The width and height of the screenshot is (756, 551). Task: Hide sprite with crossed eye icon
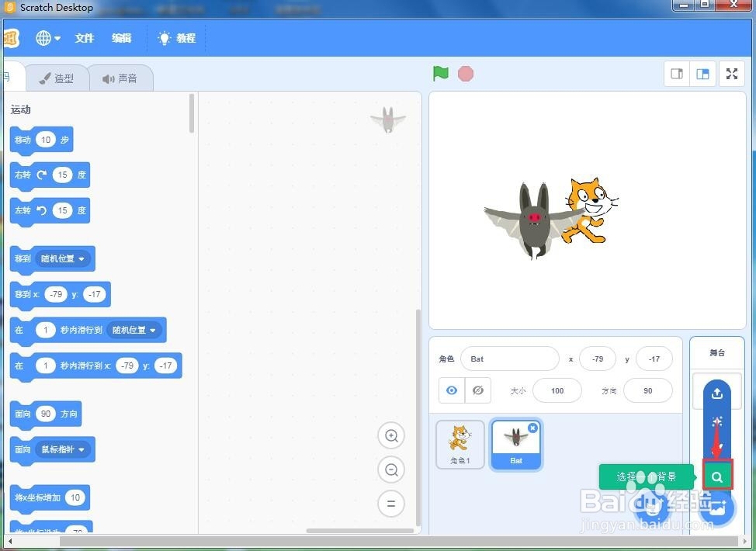(478, 390)
